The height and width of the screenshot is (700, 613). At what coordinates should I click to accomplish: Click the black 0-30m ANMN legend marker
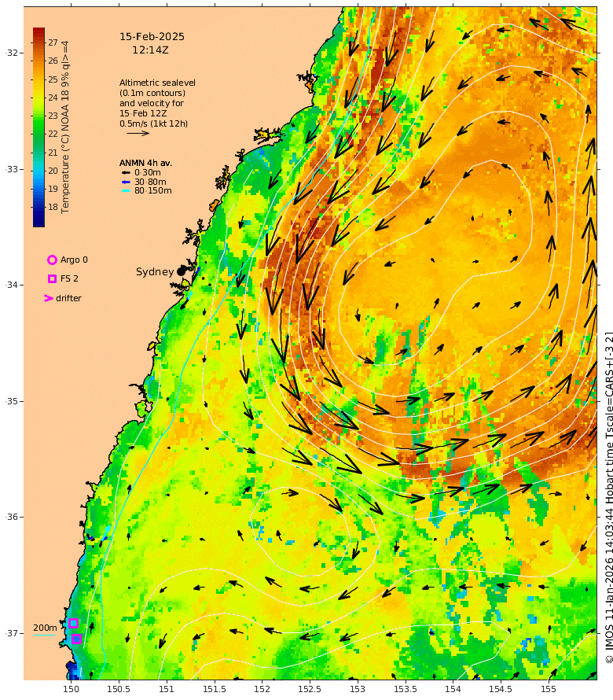pos(127,172)
